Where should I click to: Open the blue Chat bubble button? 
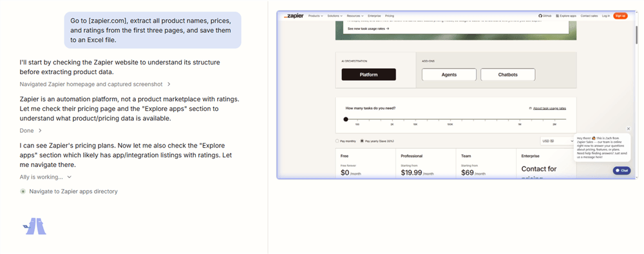pyautogui.click(x=621, y=170)
